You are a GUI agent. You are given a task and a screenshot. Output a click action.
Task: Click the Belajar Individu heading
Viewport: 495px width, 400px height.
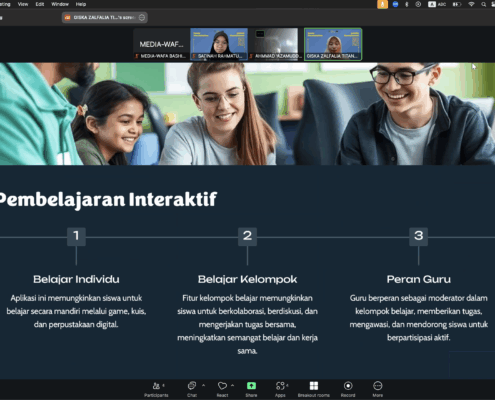point(76,279)
